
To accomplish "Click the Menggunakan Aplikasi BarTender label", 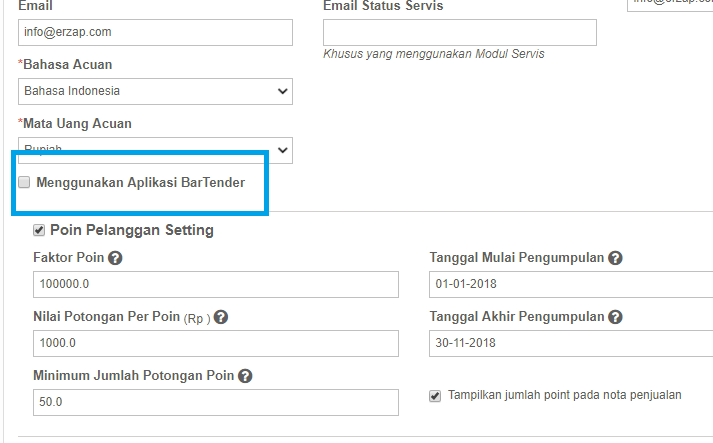I will 141,182.
